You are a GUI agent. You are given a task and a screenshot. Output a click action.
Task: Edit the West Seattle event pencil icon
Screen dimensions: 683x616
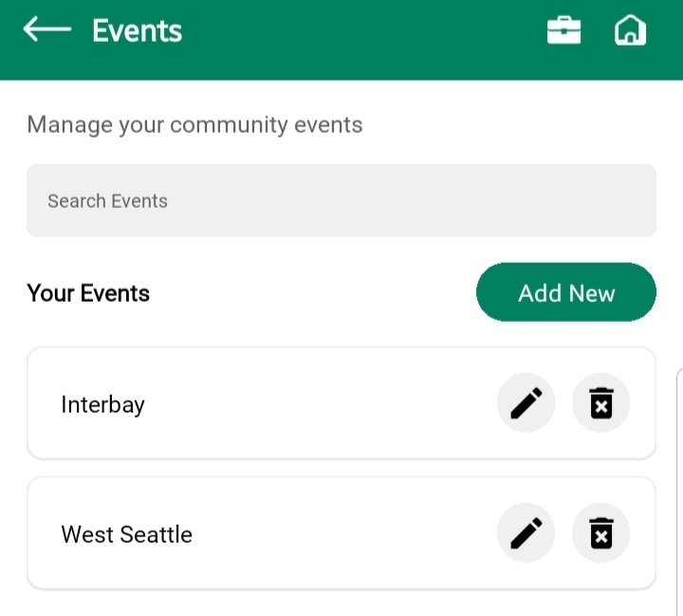click(526, 533)
